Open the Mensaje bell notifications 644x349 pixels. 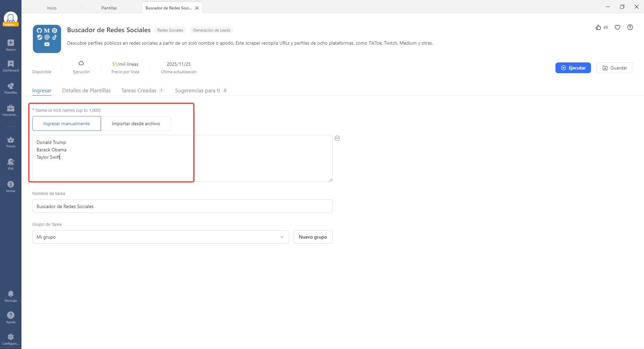click(x=11, y=296)
